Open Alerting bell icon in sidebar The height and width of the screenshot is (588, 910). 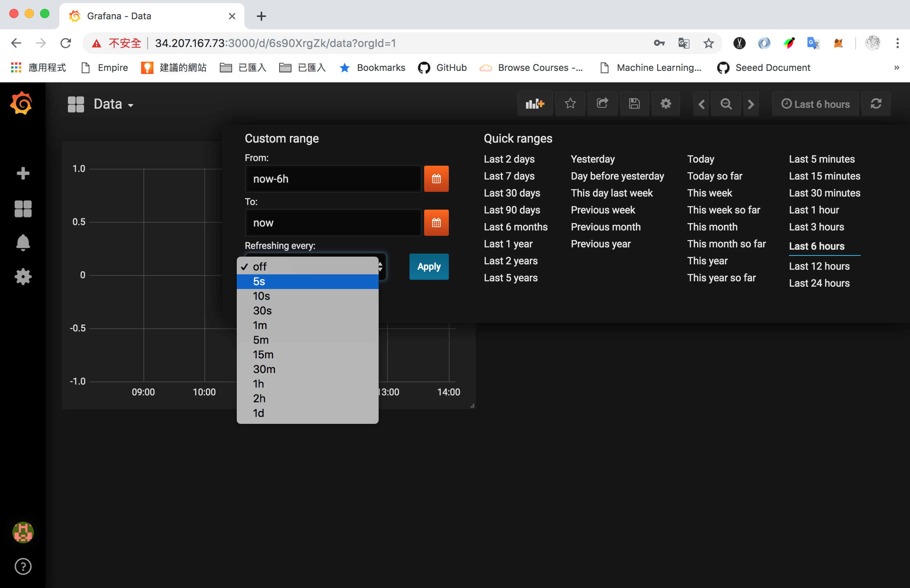pos(23,243)
